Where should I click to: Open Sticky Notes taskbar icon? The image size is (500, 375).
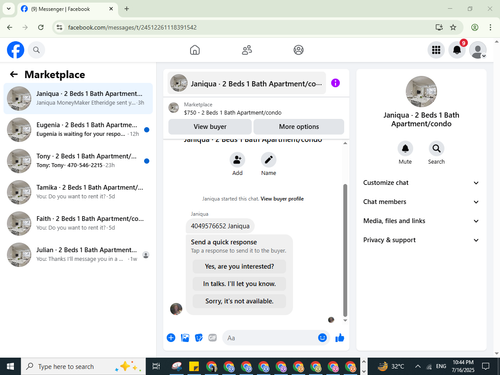pos(194,366)
